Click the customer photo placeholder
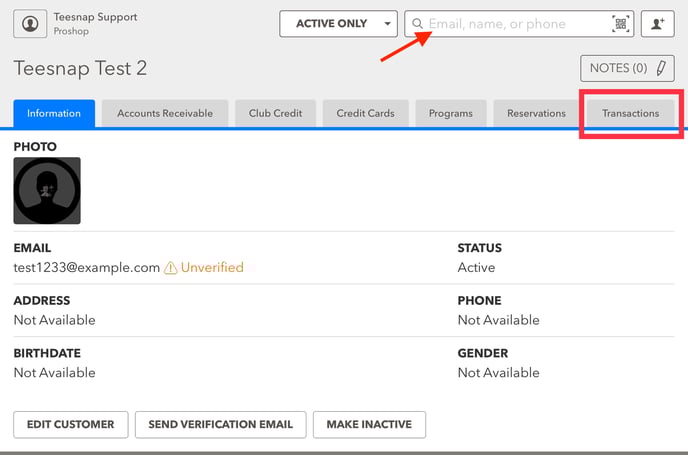 tap(47, 191)
